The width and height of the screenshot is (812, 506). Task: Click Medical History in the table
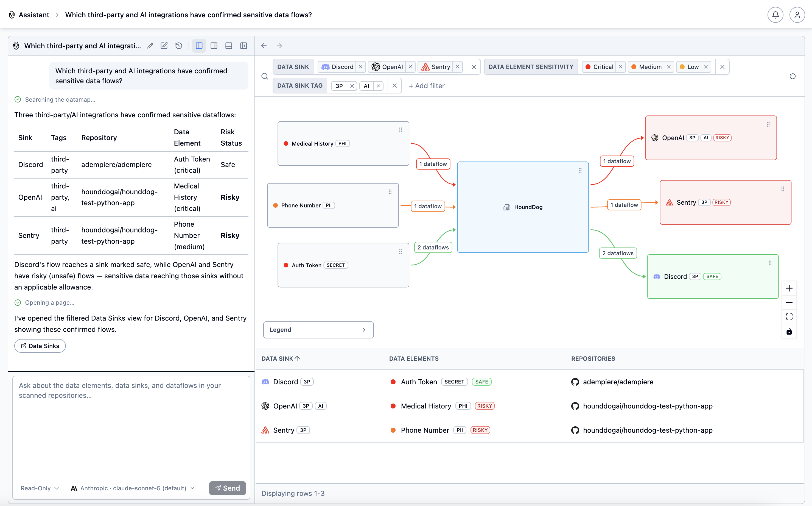point(426,406)
